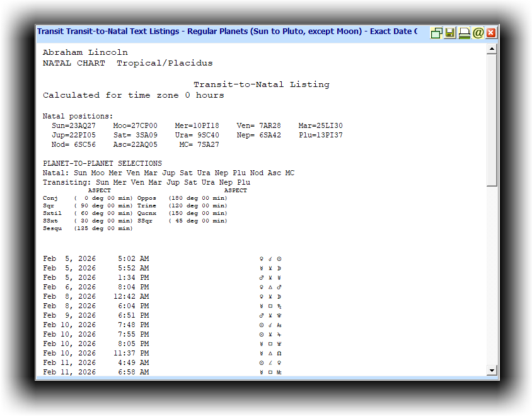Select the Feb 10, 2026 11:37 PM entry
532x416 pixels.
96,353
